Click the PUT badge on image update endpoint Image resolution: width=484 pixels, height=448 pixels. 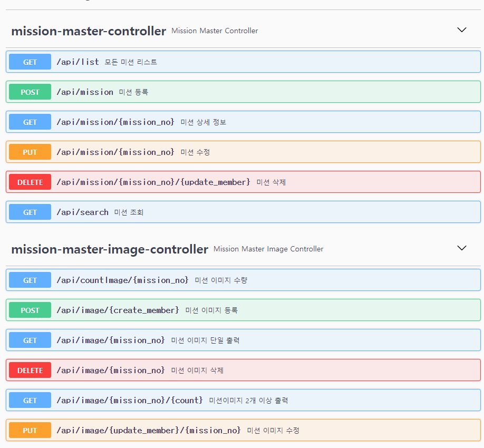pyautogui.click(x=30, y=430)
